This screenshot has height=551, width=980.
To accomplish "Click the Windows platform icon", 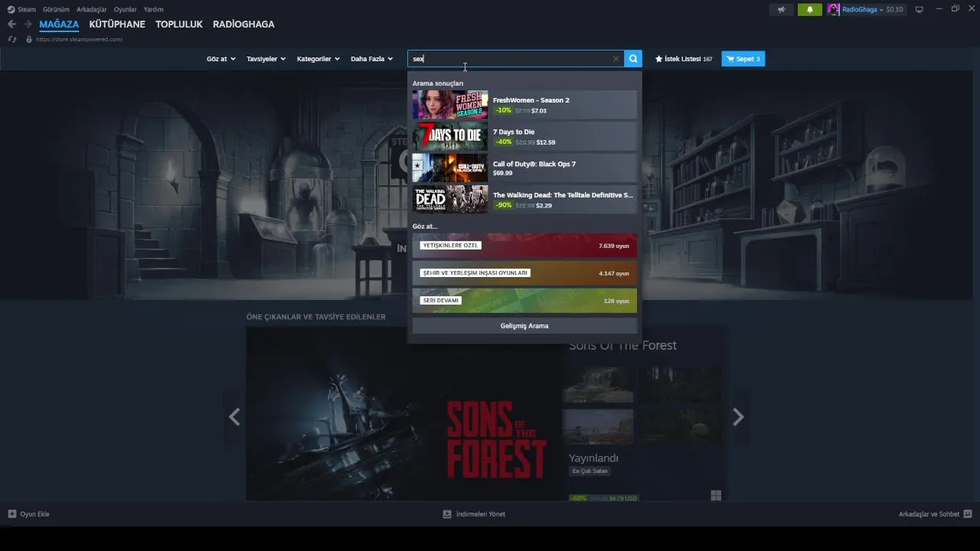I will [x=716, y=496].
